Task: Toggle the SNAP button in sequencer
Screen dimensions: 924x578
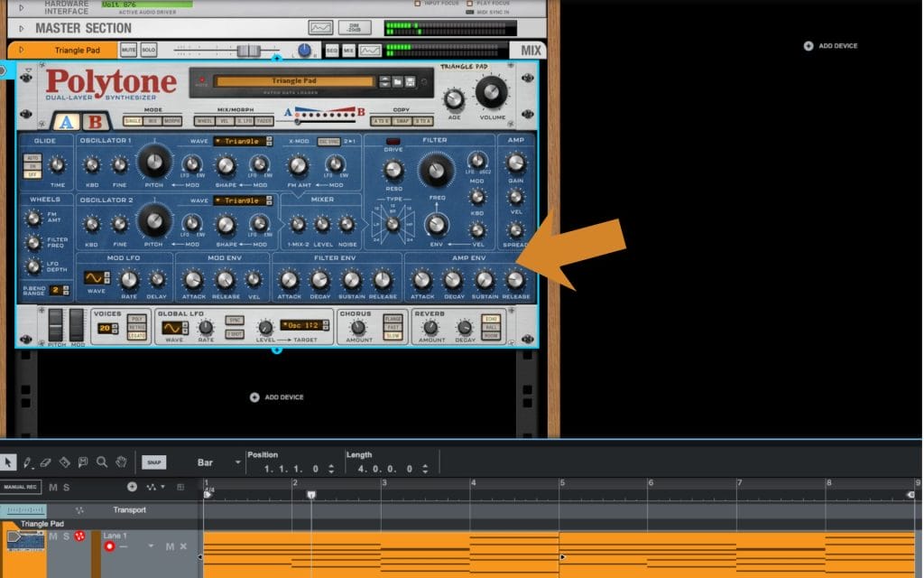Action: point(153,462)
